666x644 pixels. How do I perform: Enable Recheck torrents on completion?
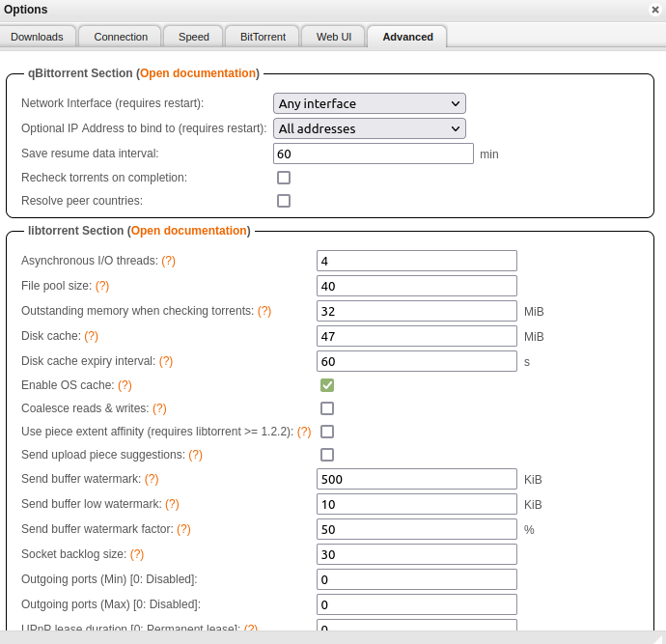tap(284, 178)
